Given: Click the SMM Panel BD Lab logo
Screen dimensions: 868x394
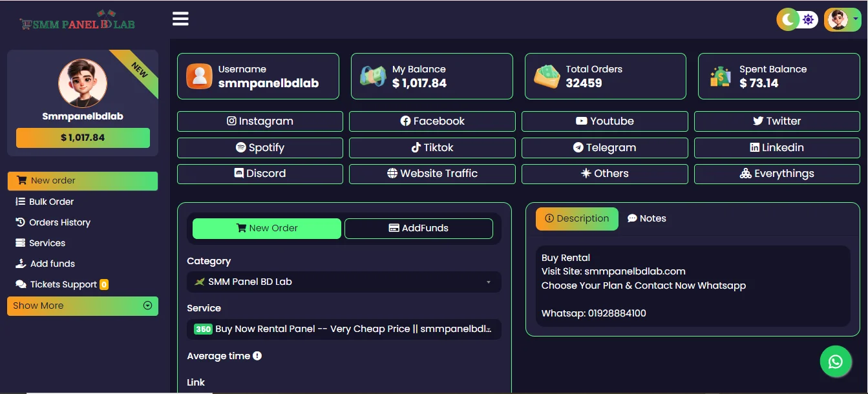Looking at the screenshot, I should point(78,24).
